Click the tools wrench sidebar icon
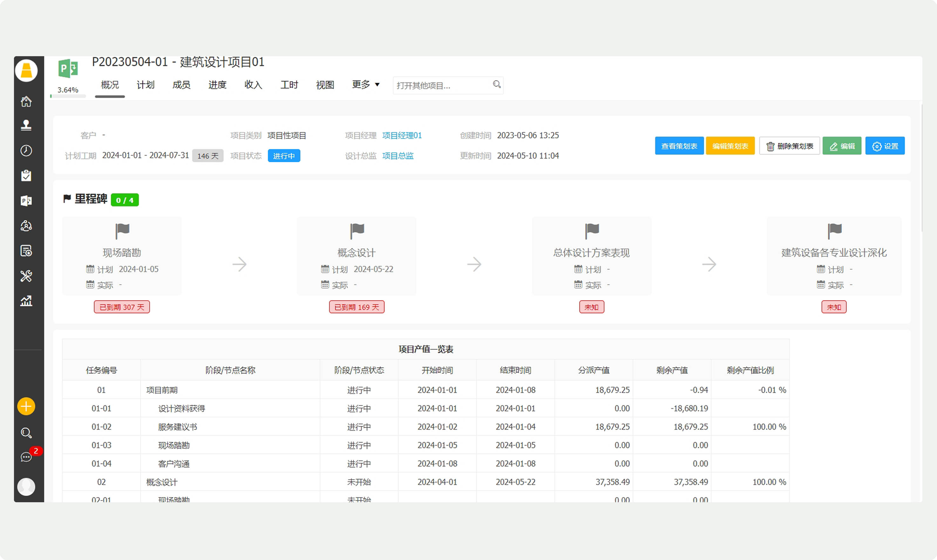The image size is (937, 560). click(x=26, y=276)
